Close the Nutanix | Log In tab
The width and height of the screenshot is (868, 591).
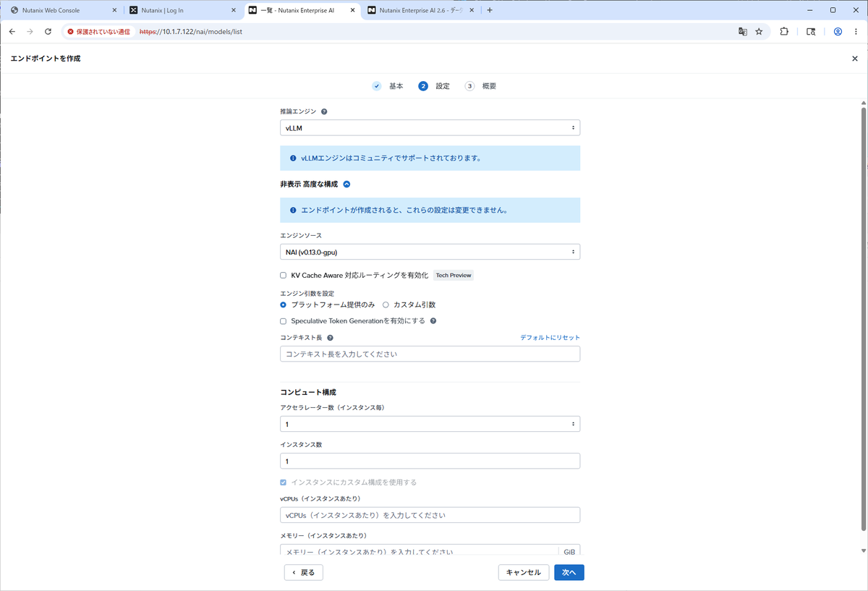pos(233,10)
